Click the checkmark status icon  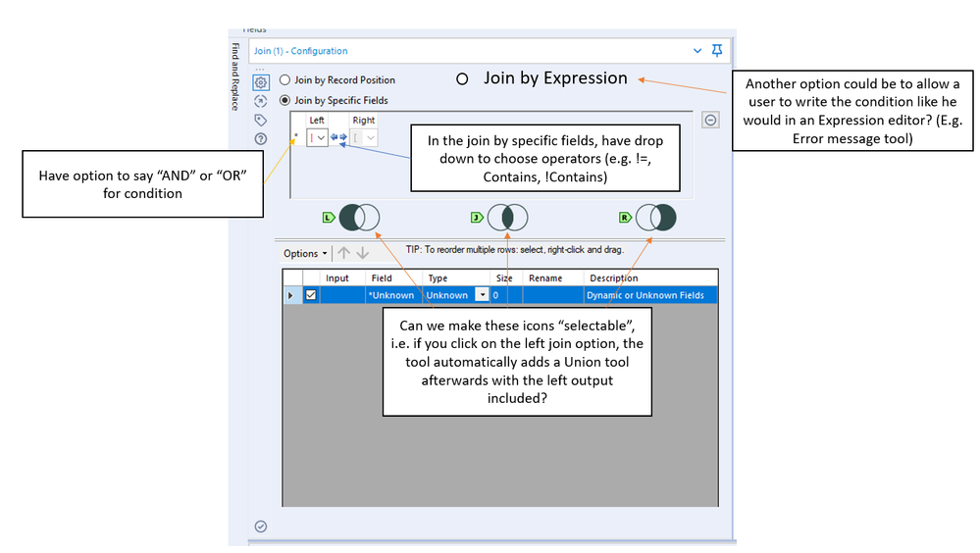point(261,527)
